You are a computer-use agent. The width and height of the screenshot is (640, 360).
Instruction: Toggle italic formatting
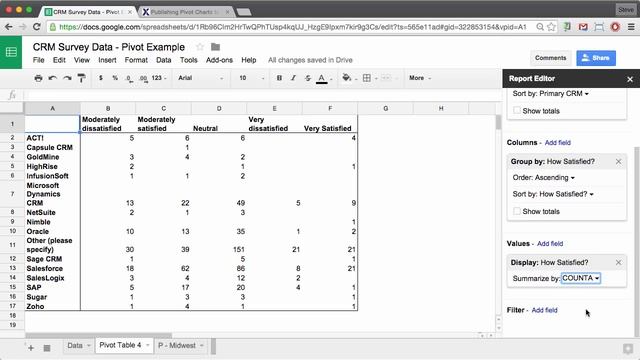293,78
